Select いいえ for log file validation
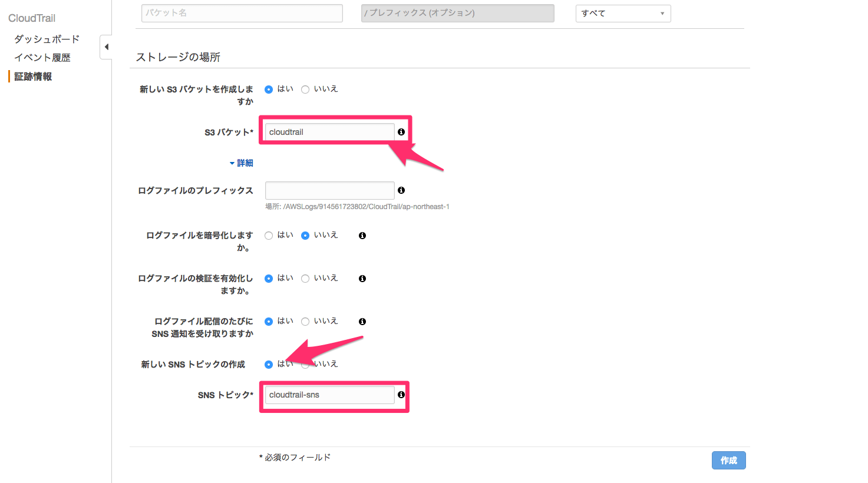Viewport: 868px width, 483px height. click(x=305, y=279)
